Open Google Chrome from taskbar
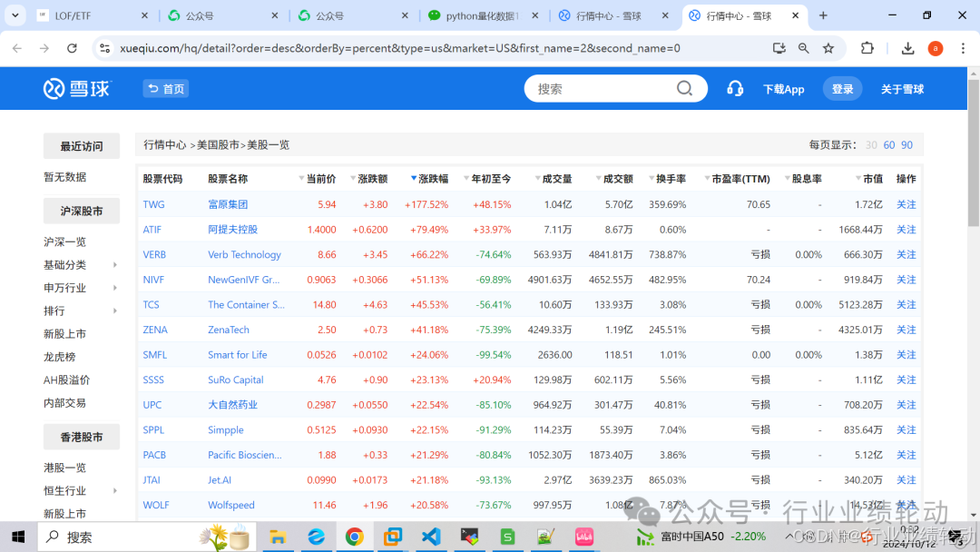 click(355, 537)
